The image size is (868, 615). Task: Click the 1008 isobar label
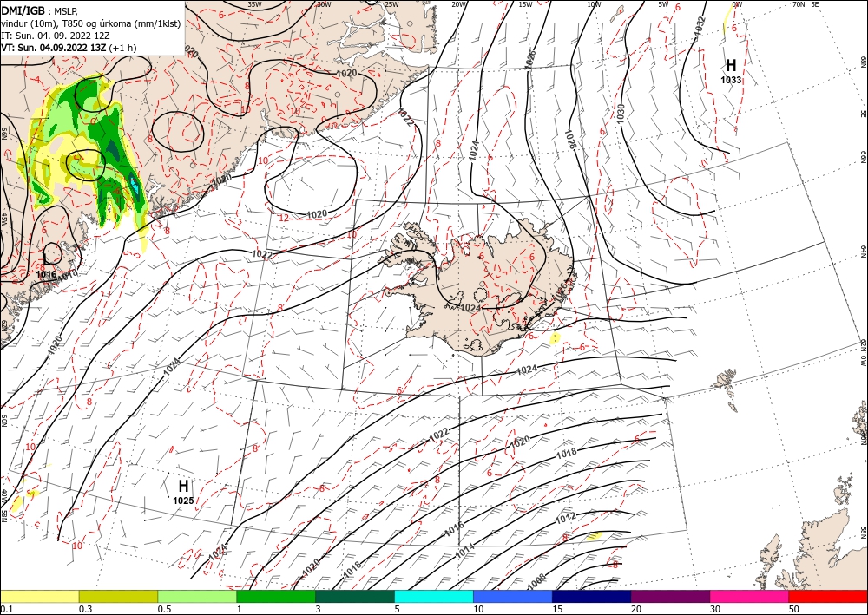point(536,579)
